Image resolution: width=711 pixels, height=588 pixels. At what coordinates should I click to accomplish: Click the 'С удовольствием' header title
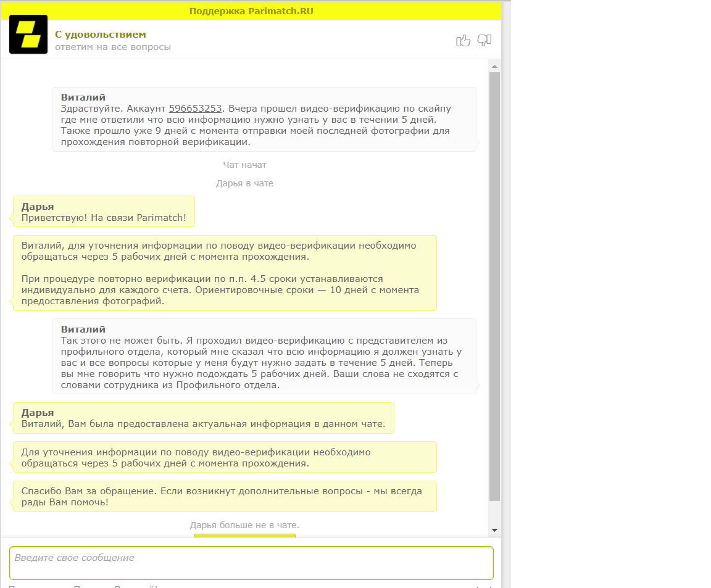tap(101, 35)
